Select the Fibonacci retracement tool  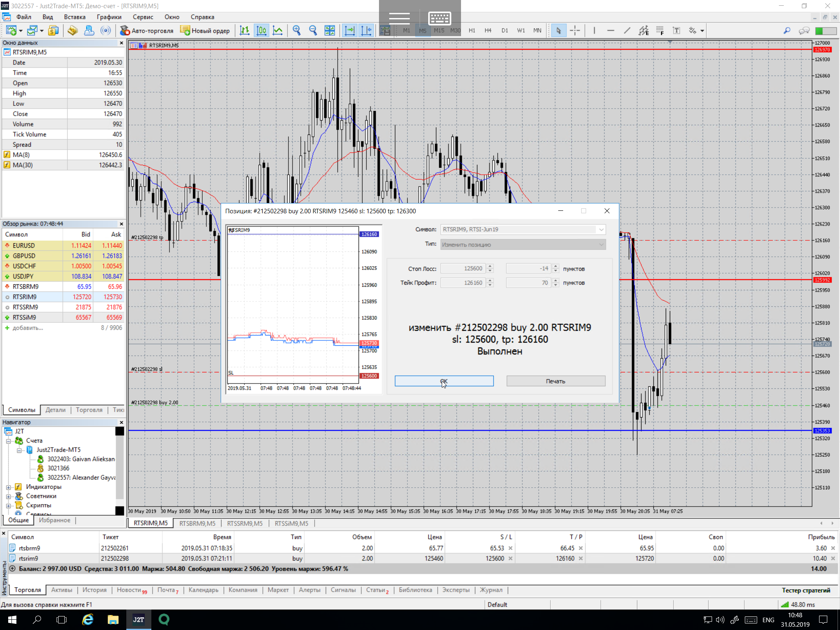pyautogui.click(x=660, y=30)
